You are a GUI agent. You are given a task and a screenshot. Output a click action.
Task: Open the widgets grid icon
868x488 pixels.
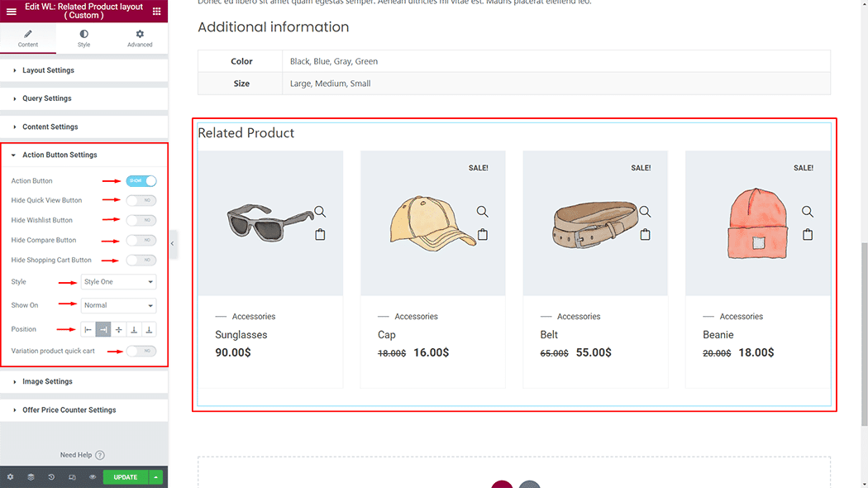tap(157, 12)
